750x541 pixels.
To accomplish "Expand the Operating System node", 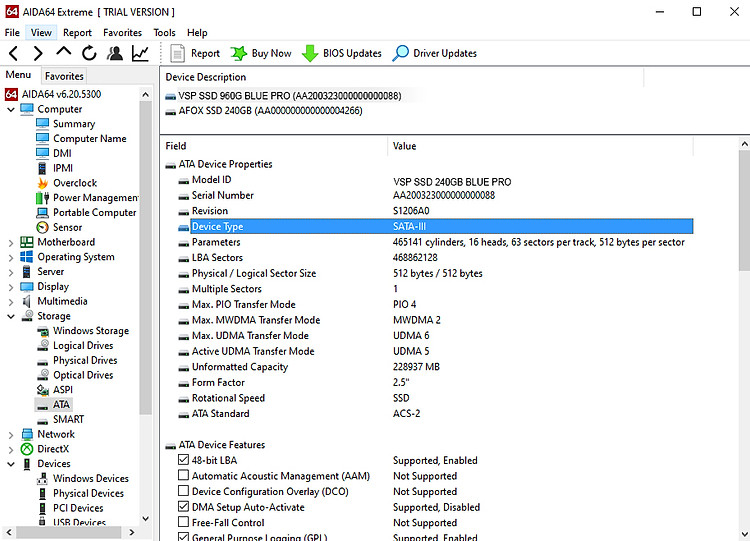I will [x=11, y=257].
